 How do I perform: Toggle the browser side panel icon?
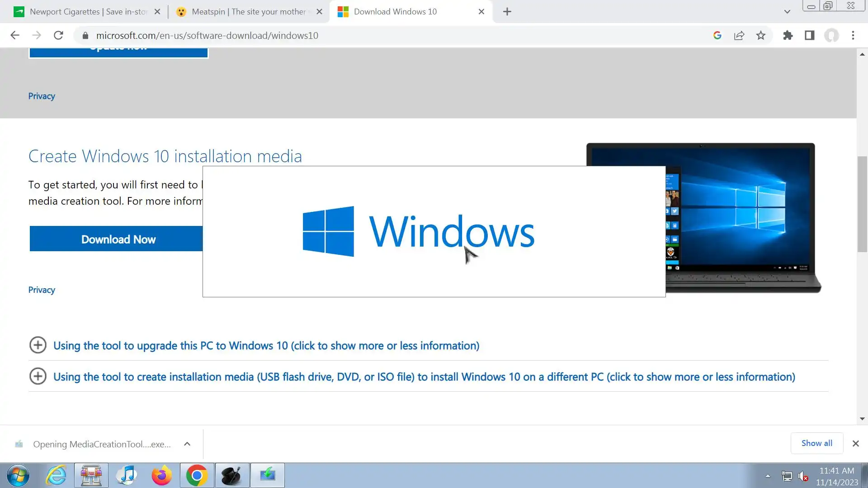click(809, 35)
